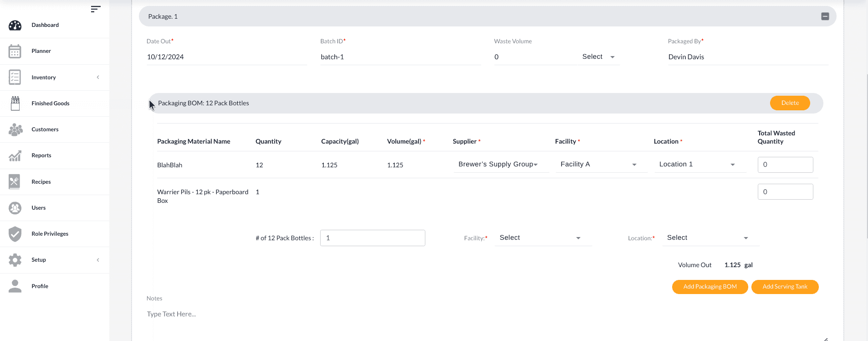Click the Finished Goods bottle pack icon
Screen dimensions: 868x341
pos(15,103)
